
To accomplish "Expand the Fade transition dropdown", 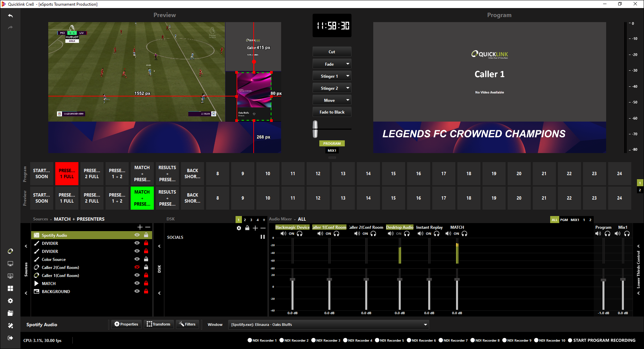I will click(x=348, y=64).
